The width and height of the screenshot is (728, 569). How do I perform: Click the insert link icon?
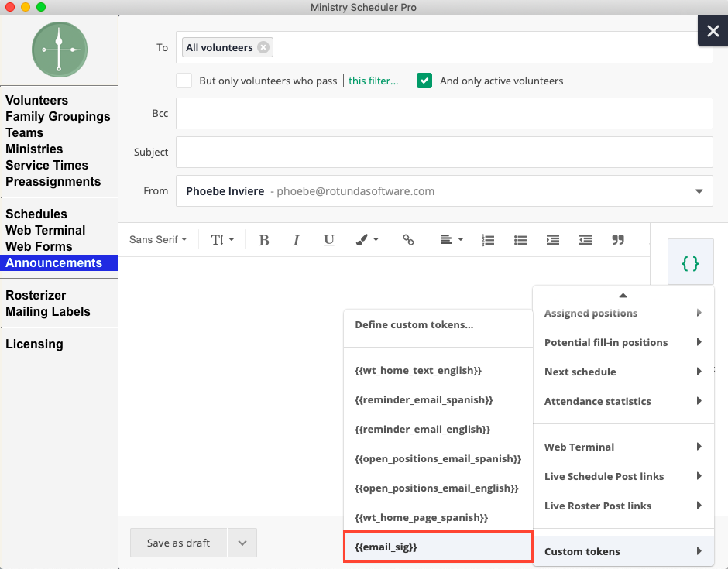(408, 240)
